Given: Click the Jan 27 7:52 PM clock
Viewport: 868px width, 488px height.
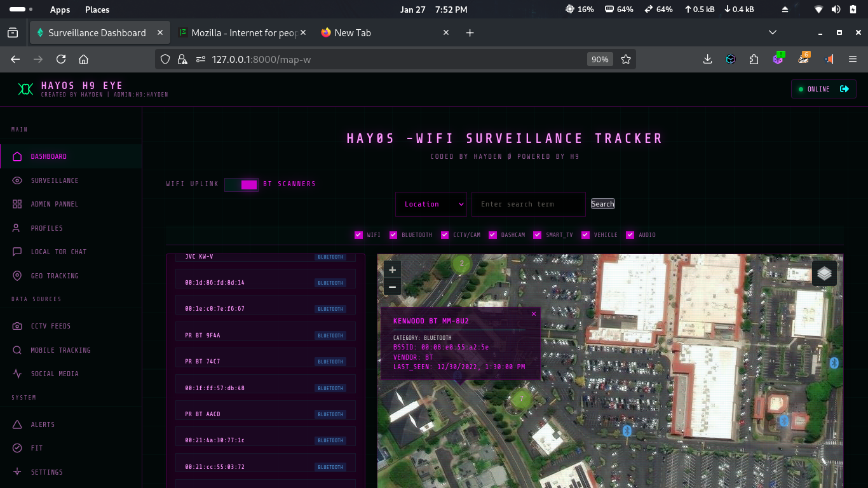Looking at the screenshot, I should coord(434,10).
